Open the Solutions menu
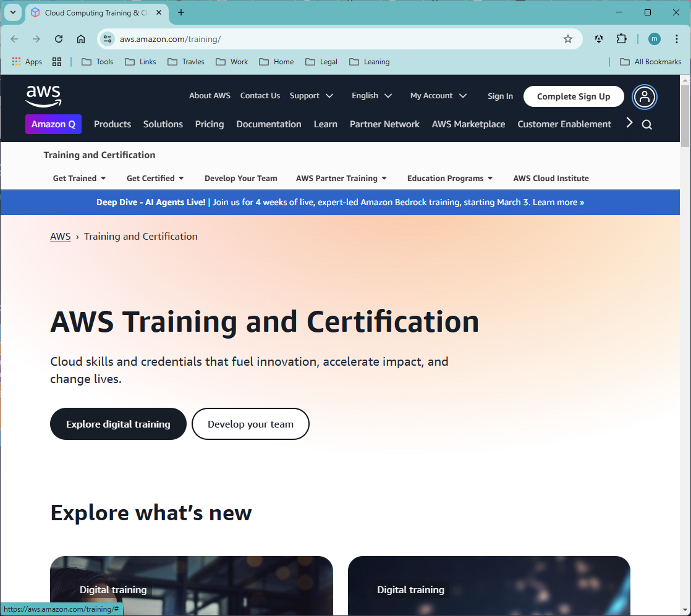The image size is (691, 616). (x=163, y=124)
